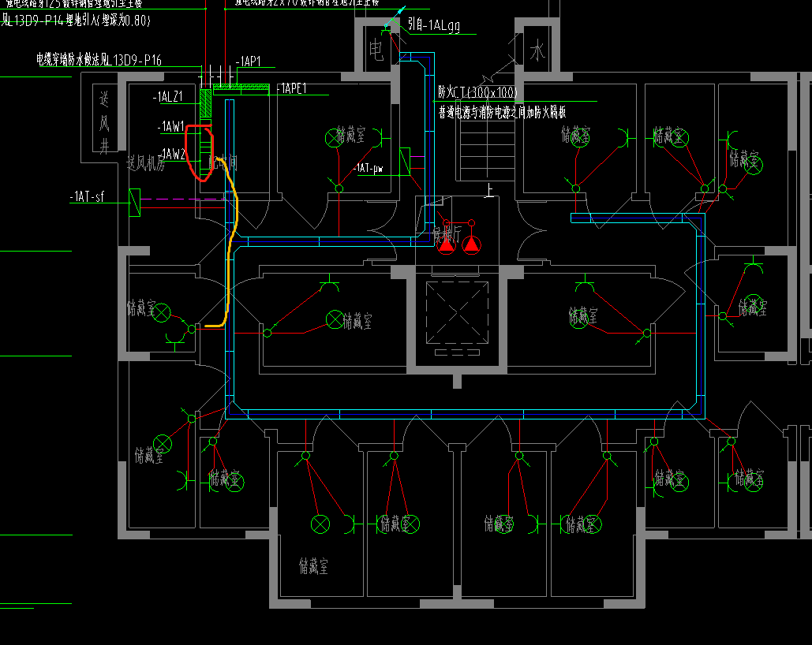Select the 防火CT(300x100) cable tray note
This screenshot has width=812, height=645.
pos(477,92)
